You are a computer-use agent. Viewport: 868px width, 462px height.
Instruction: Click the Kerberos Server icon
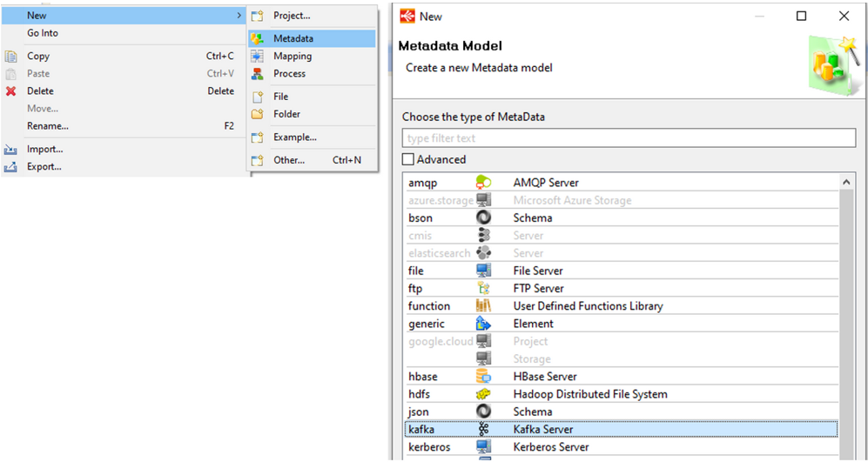coord(483,447)
